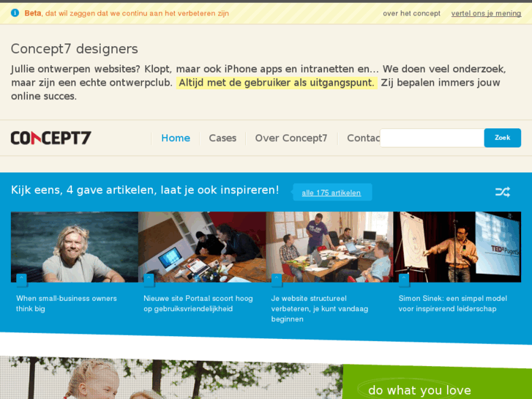Open the Cases menu item
532x399 pixels.
click(x=222, y=138)
